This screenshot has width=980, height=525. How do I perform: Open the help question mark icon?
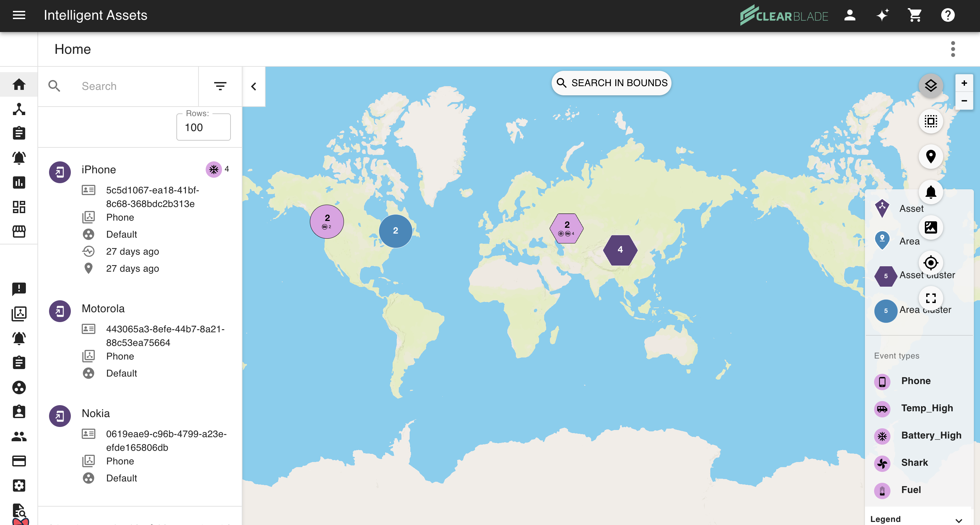click(x=948, y=15)
